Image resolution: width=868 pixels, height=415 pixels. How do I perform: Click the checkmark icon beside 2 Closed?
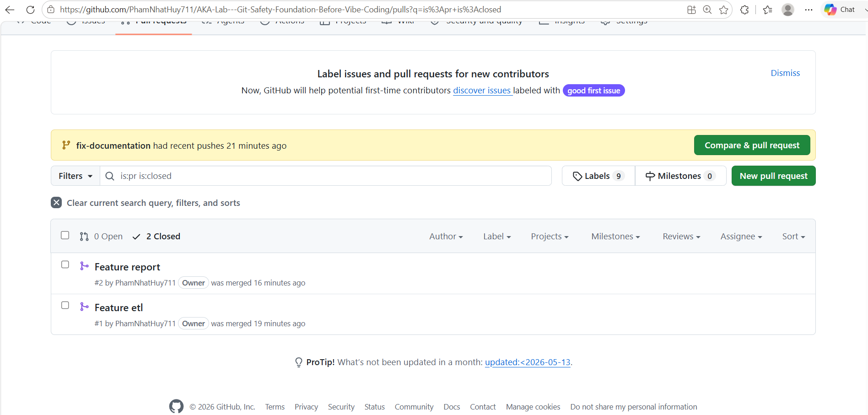pyautogui.click(x=136, y=237)
